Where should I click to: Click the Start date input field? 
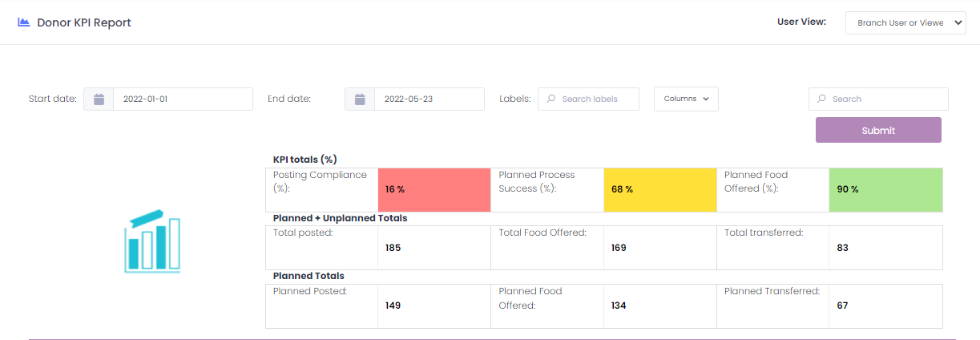coord(183,99)
